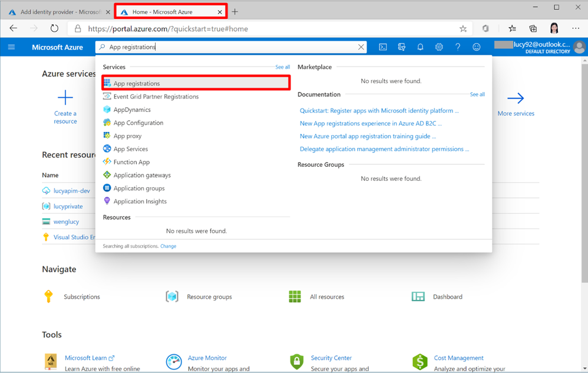Image resolution: width=588 pixels, height=373 pixels.
Task: Open the lucy92 account profile menu
Action: tap(540, 47)
